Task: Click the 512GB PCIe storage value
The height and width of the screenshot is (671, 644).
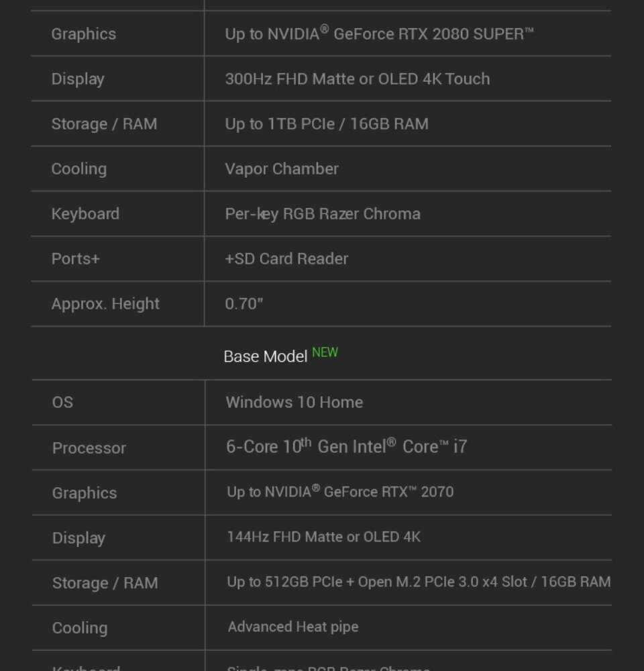Action: (418, 582)
